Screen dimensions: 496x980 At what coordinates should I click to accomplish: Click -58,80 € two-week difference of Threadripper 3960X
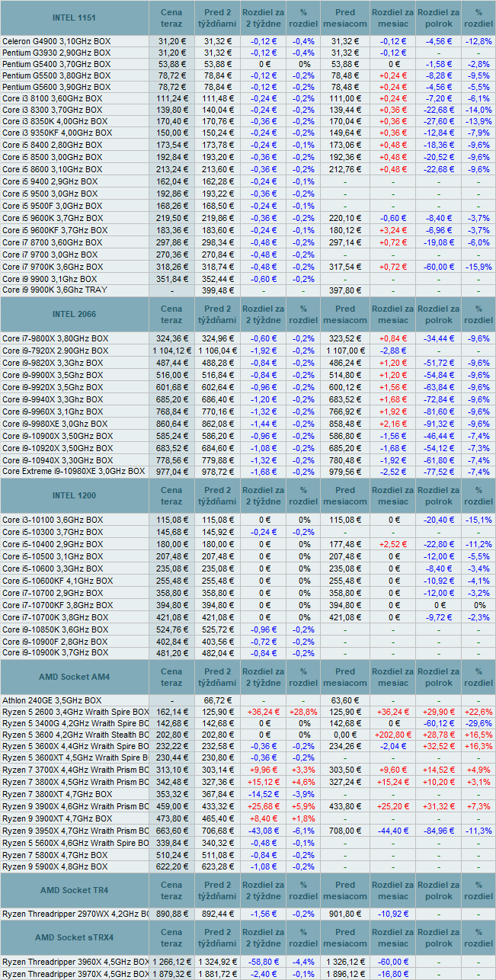coord(263,962)
